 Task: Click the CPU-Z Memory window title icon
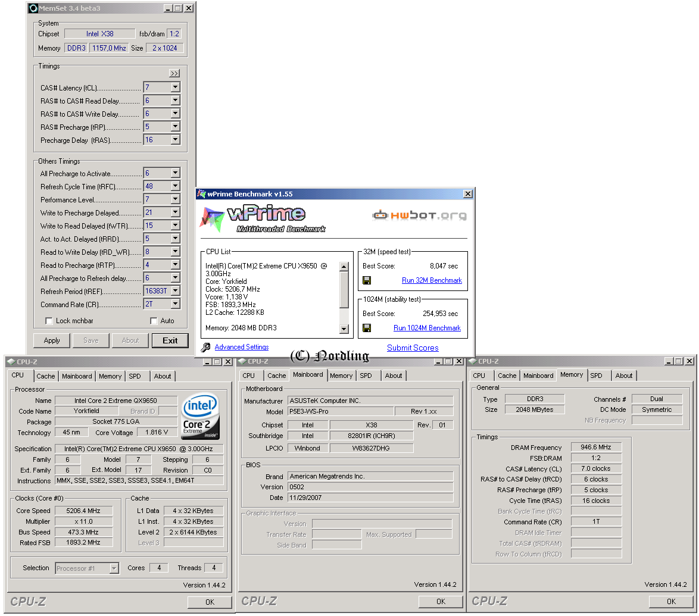pyautogui.click(x=473, y=361)
